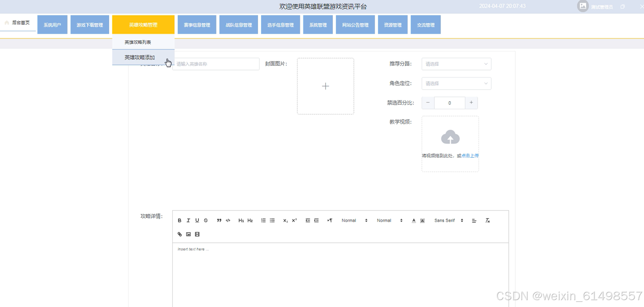Open the 系统用户 menu
The image size is (644, 307).
coord(52,25)
